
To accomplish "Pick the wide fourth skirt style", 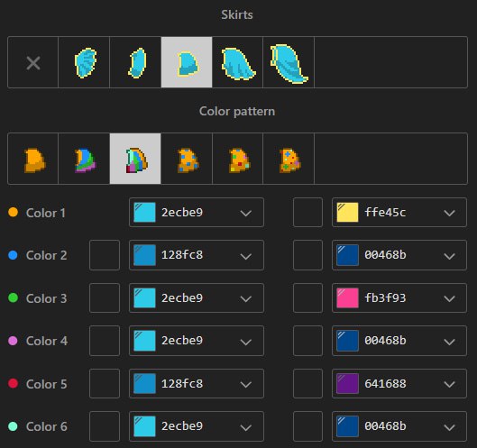I will (237, 62).
